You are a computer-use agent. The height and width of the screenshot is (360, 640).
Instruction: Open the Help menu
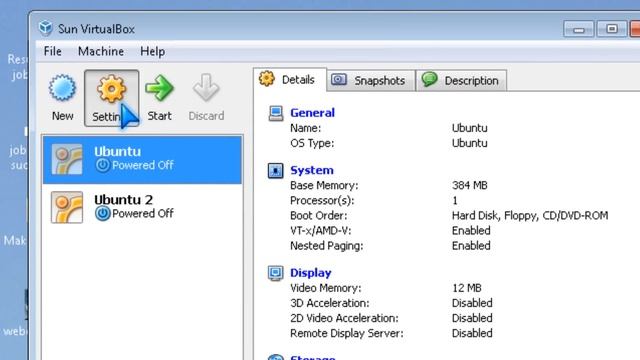(153, 51)
